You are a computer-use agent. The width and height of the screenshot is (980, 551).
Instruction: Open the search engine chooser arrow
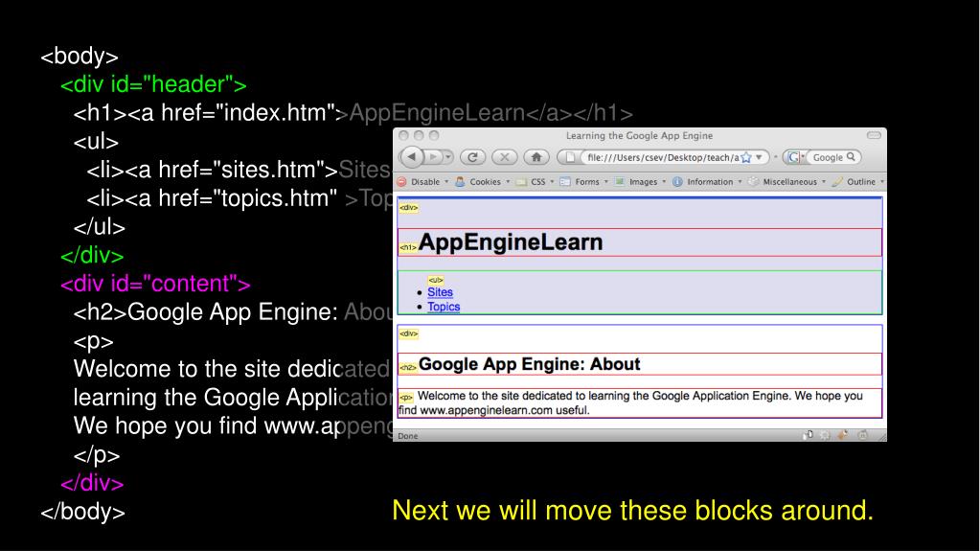point(803,157)
